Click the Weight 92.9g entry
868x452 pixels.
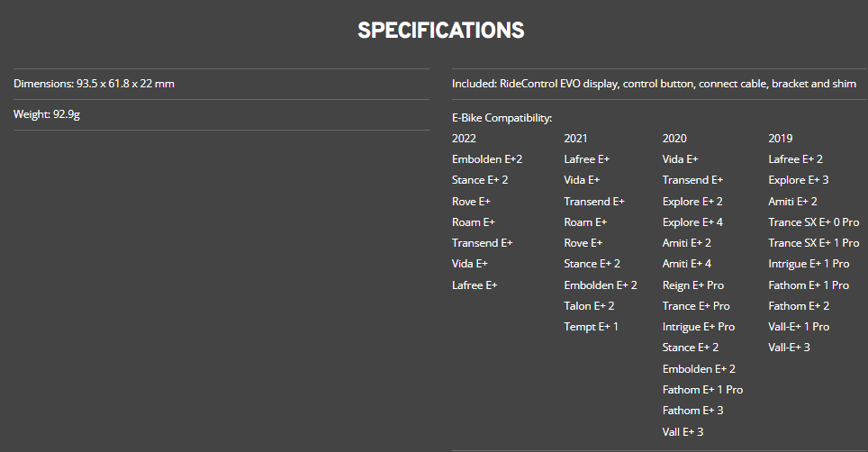47,114
